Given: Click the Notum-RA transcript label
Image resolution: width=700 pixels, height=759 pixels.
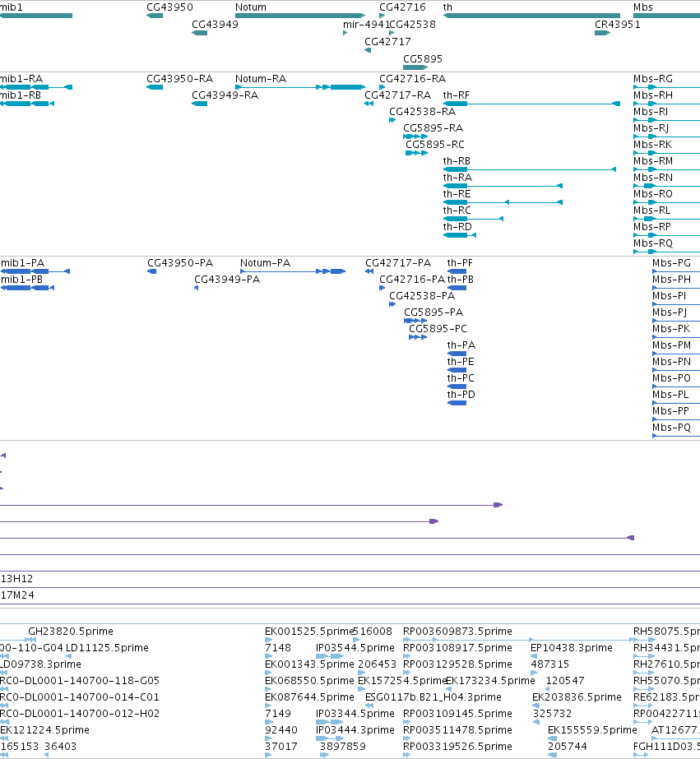Looking at the screenshot, I should coord(261,79).
